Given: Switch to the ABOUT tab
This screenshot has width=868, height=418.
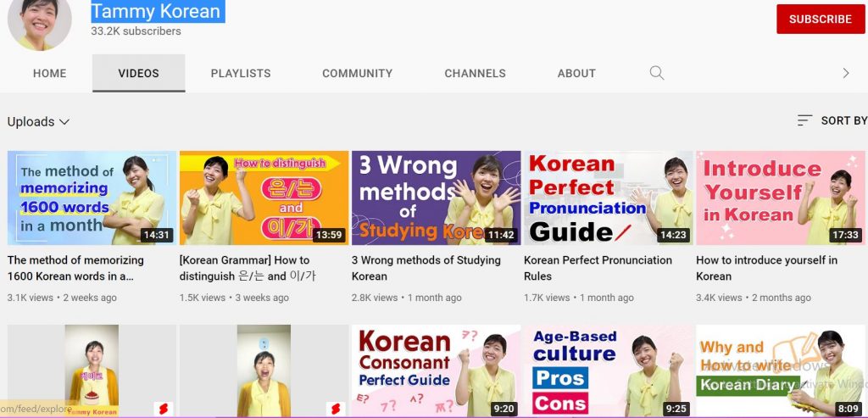Looking at the screenshot, I should coord(576,73).
